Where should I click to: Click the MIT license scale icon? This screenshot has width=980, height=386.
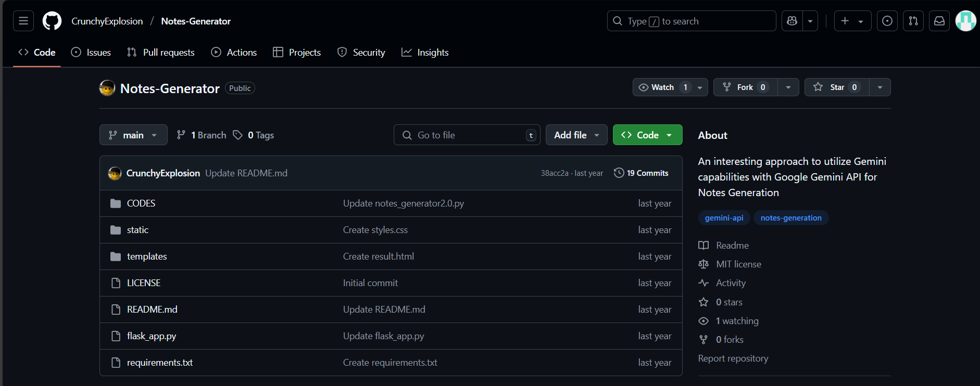pos(703,264)
